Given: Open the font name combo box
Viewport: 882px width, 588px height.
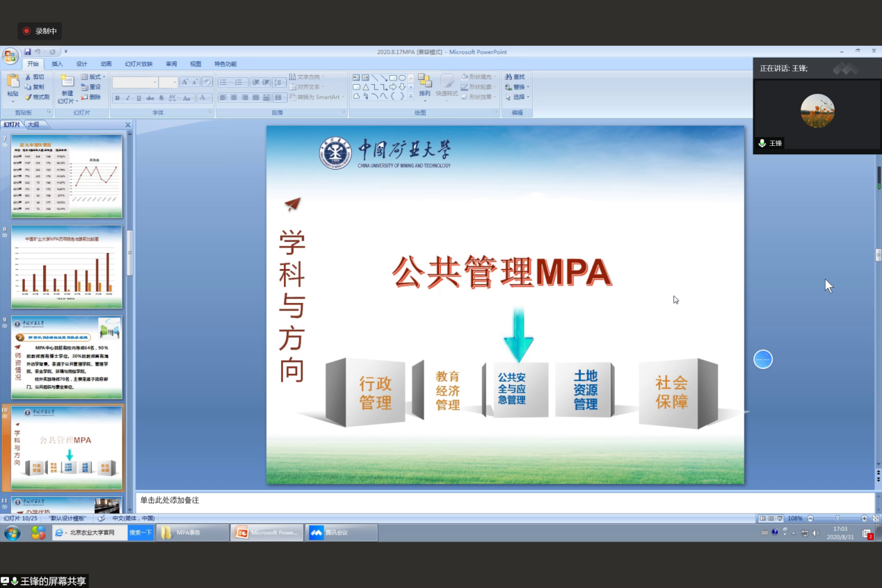Looking at the screenshot, I should point(135,82).
